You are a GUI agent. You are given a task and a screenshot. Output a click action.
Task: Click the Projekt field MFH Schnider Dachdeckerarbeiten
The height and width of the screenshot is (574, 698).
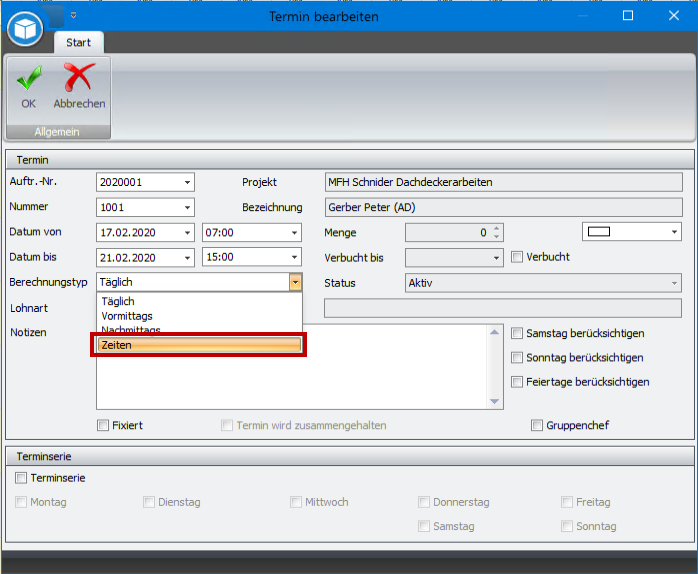503,183
